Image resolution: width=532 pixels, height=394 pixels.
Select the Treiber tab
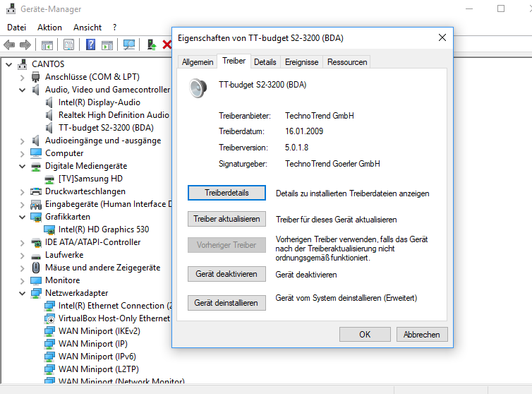pos(234,61)
